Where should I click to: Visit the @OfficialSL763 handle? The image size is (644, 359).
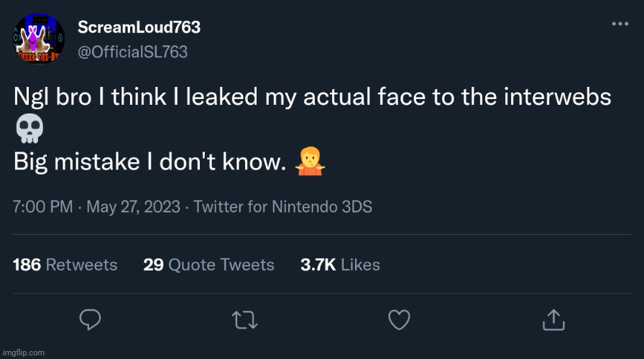(x=132, y=52)
